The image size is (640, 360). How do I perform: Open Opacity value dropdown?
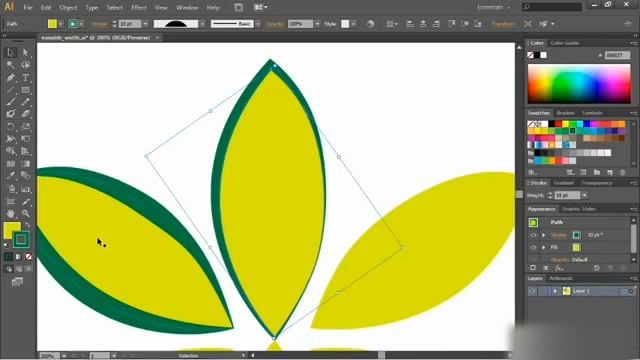[317, 24]
